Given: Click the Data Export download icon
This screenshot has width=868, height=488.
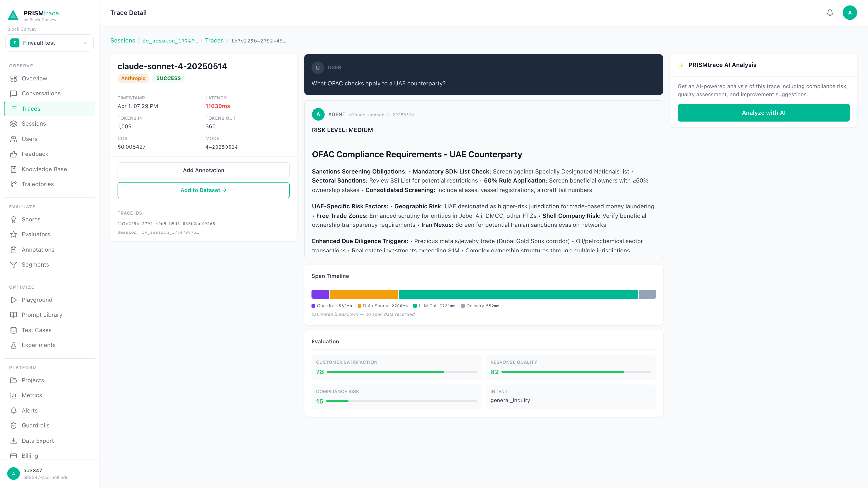Looking at the screenshot, I should pyautogui.click(x=14, y=441).
